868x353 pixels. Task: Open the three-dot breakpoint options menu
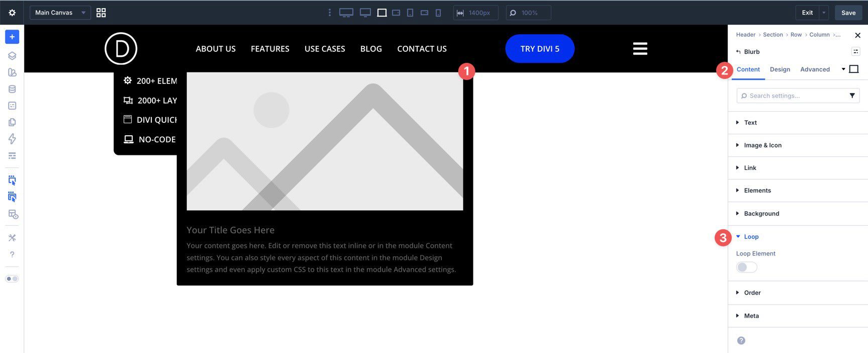[x=330, y=13]
